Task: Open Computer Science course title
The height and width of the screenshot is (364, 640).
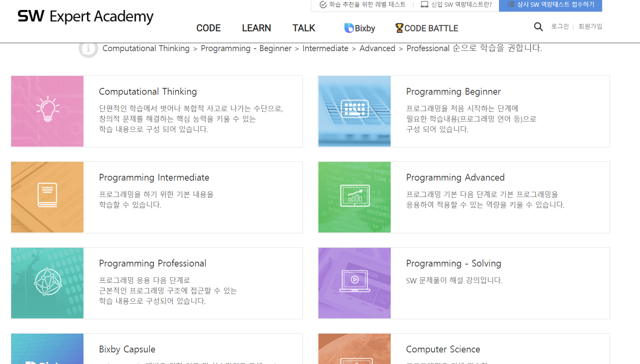Action: (x=443, y=349)
